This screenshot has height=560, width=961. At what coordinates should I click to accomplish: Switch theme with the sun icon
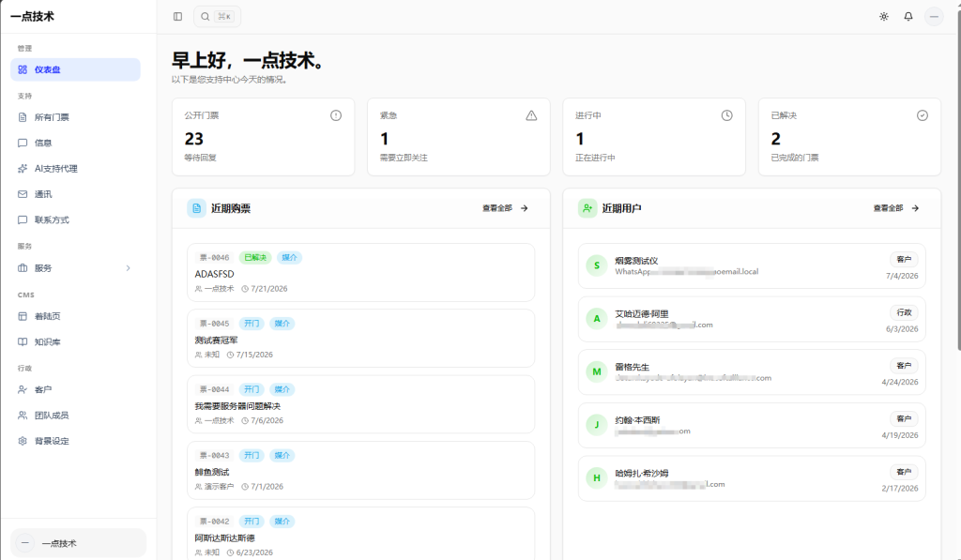(884, 17)
